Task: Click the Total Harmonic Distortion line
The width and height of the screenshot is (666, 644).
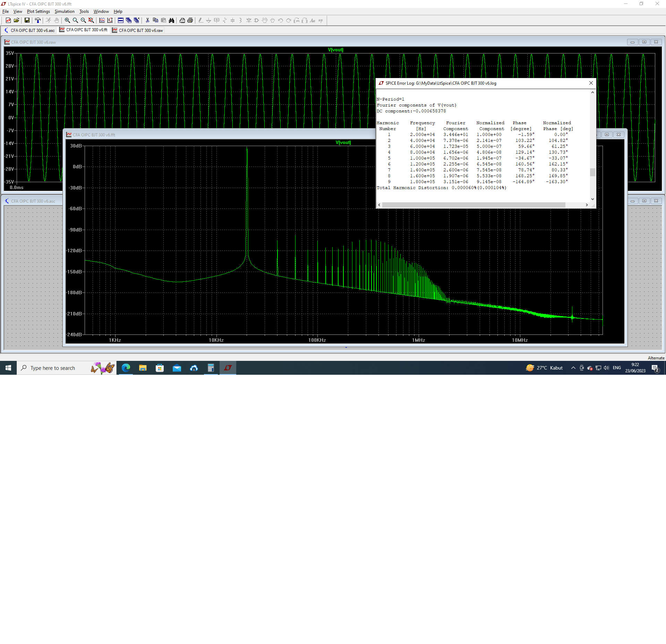Action: point(442,188)
